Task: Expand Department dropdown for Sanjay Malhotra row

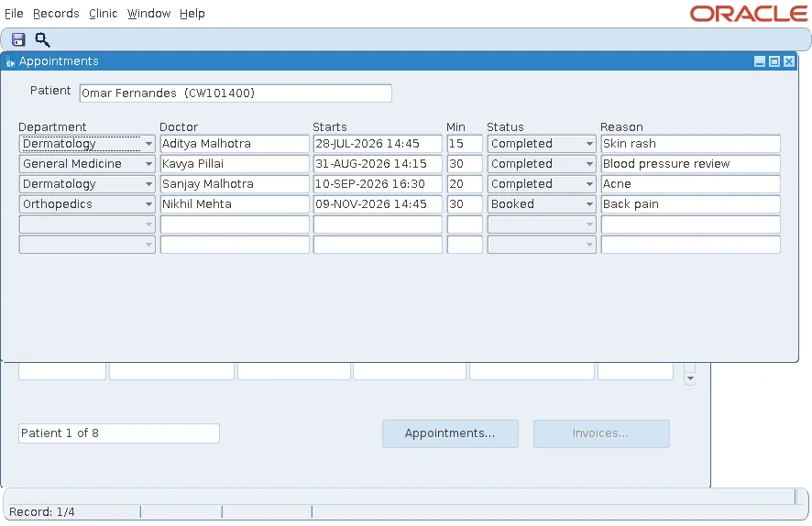Action: point(148,184)
